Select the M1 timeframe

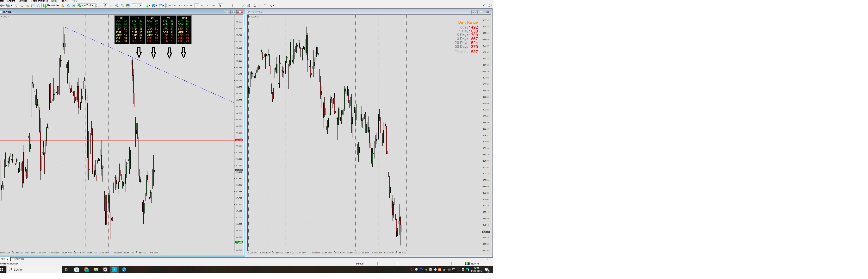pos(170,6)
